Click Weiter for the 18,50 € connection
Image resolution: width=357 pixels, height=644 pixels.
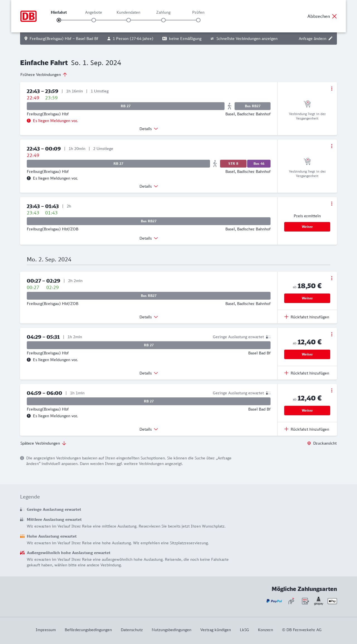tap(307, 298)
